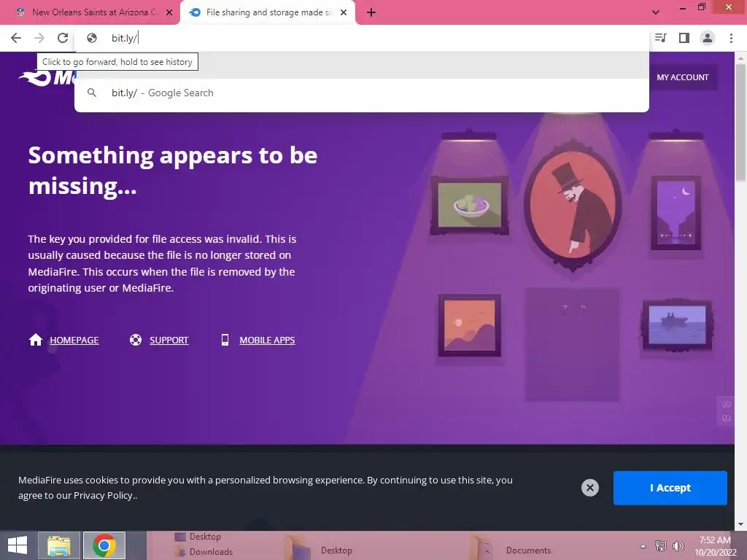Go to the HOMEPAGE link
747x560 pixels.
(x=74, y=340)
